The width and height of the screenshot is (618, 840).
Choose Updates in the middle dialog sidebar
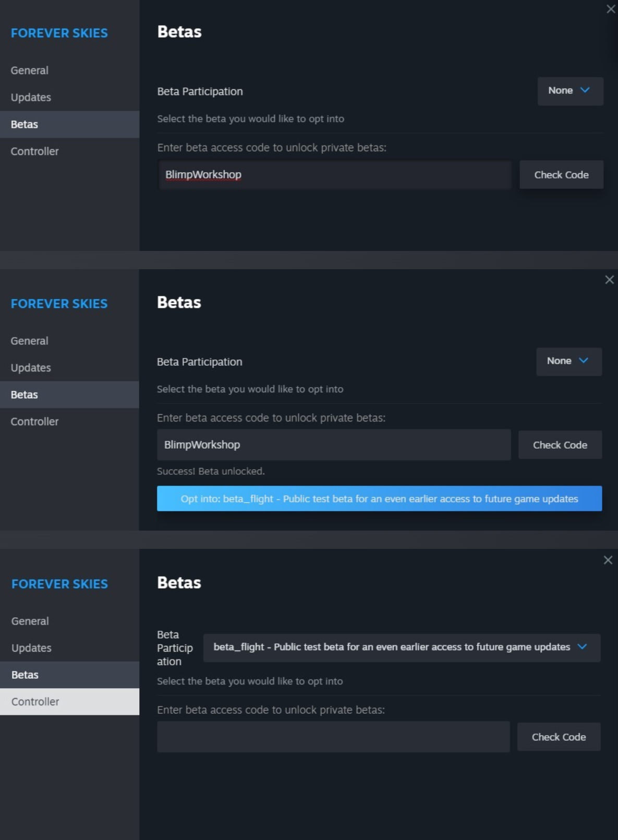(69, 368)
